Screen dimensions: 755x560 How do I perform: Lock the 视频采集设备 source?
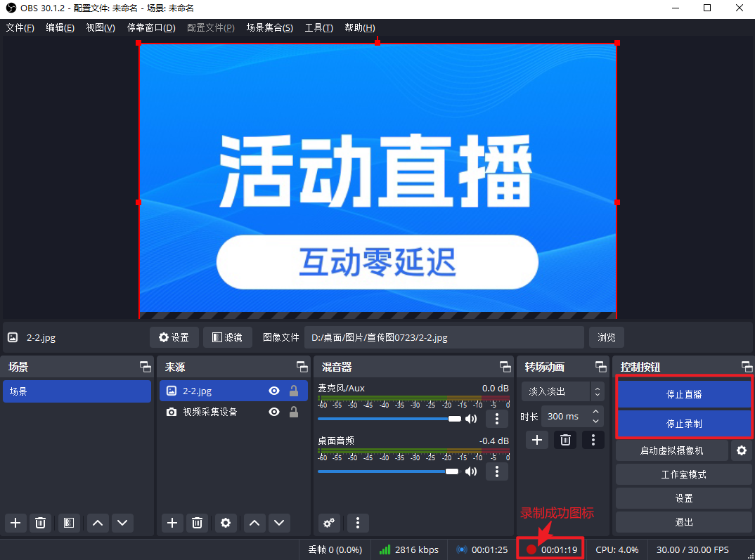[294, 412]
